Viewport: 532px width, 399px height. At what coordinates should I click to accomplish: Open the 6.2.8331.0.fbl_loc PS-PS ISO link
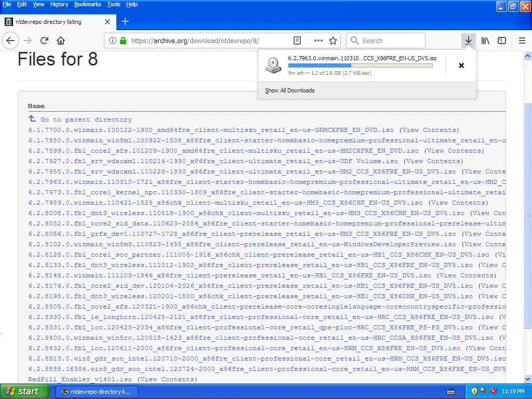[250, 327]
